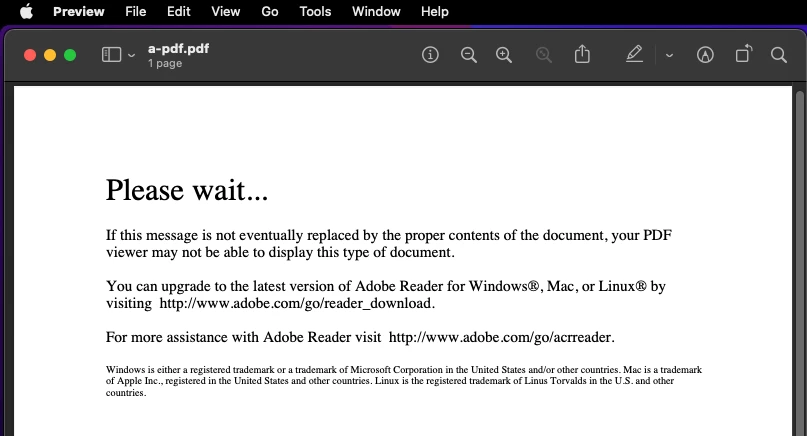The image size is (807, 436).
Task: Close the Preview window with red button
Action: pos(30,55)
